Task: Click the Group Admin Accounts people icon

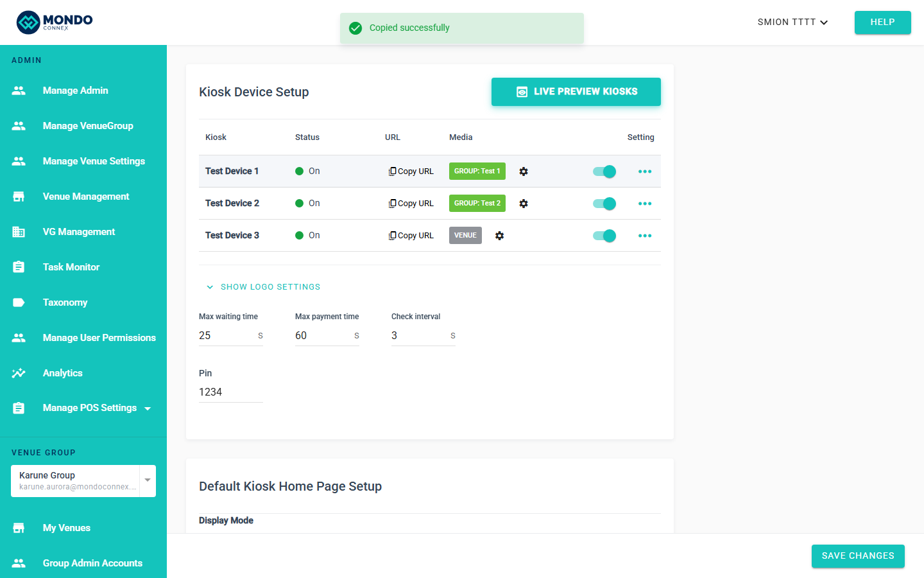Action: [x=19, y=563]
